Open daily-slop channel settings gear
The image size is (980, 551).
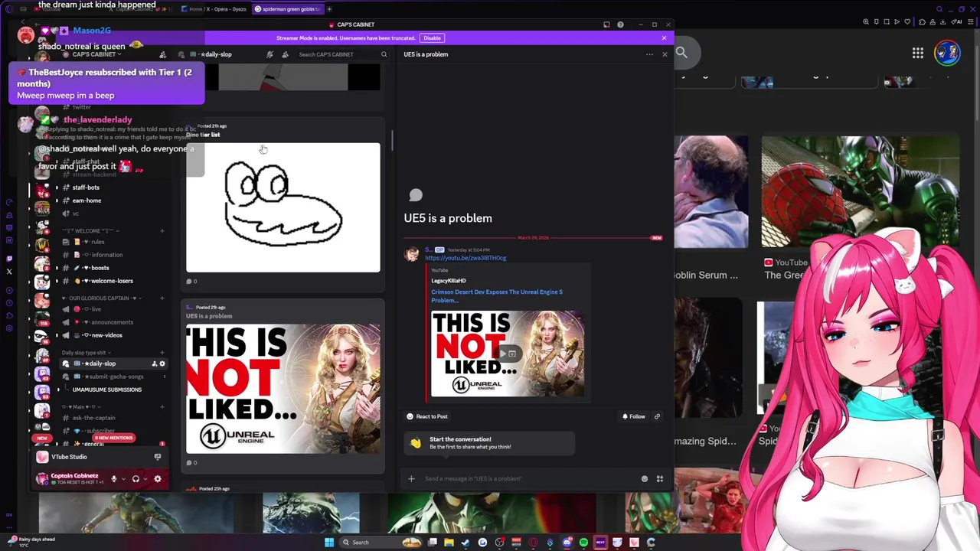(162, 364)
